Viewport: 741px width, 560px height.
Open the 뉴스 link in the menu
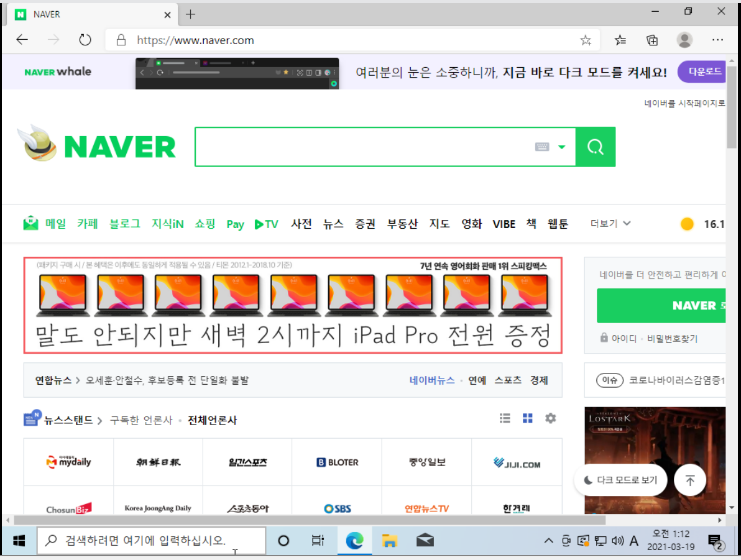[x=333, y=224]
